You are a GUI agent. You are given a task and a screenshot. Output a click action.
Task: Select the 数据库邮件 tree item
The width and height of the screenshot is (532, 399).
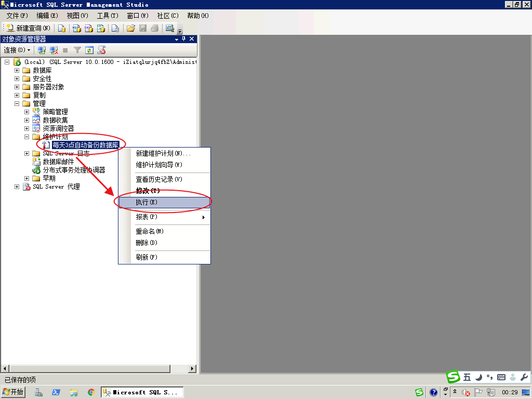pos(58,162)
